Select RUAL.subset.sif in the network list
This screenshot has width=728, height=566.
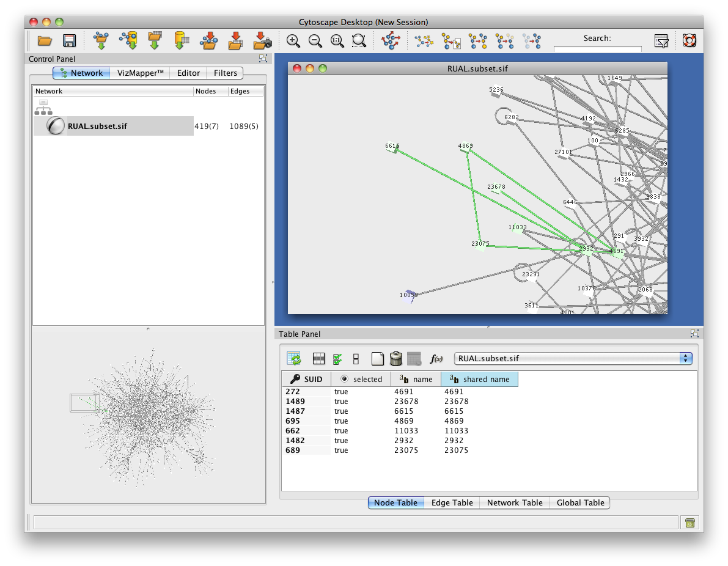(98, 127)
